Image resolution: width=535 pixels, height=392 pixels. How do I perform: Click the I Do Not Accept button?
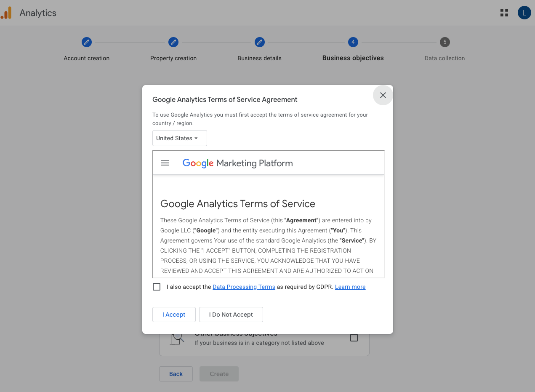(x=231, y=314)
